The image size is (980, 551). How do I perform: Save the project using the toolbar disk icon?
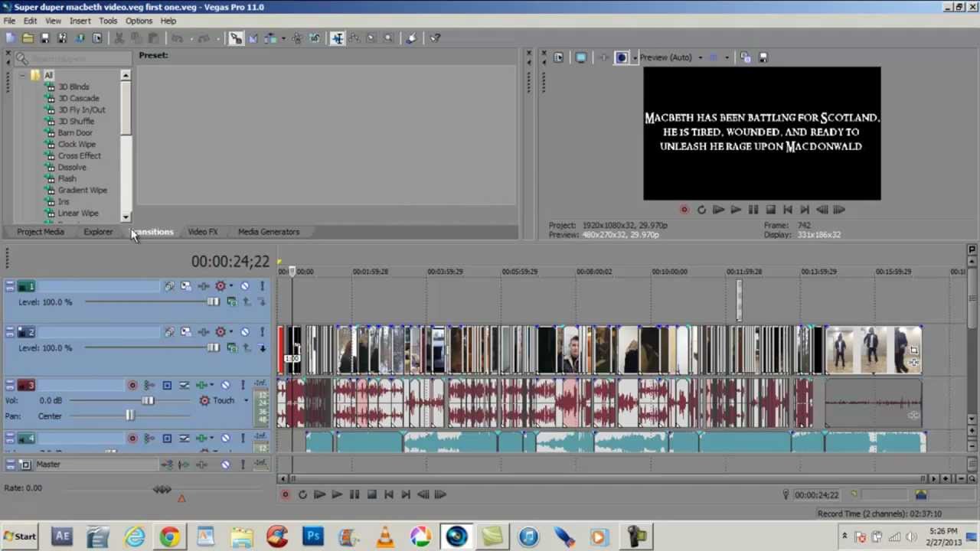[45, 38]
